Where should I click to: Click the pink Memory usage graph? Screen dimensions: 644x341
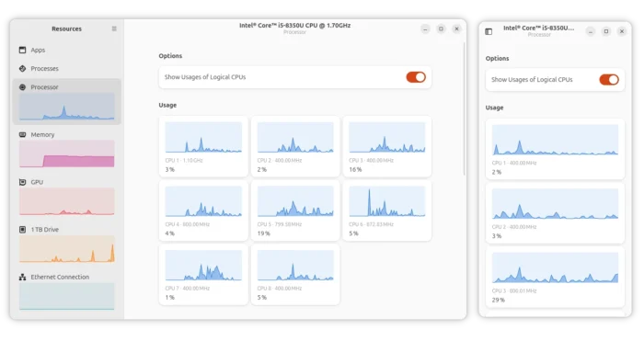[67, 153]
